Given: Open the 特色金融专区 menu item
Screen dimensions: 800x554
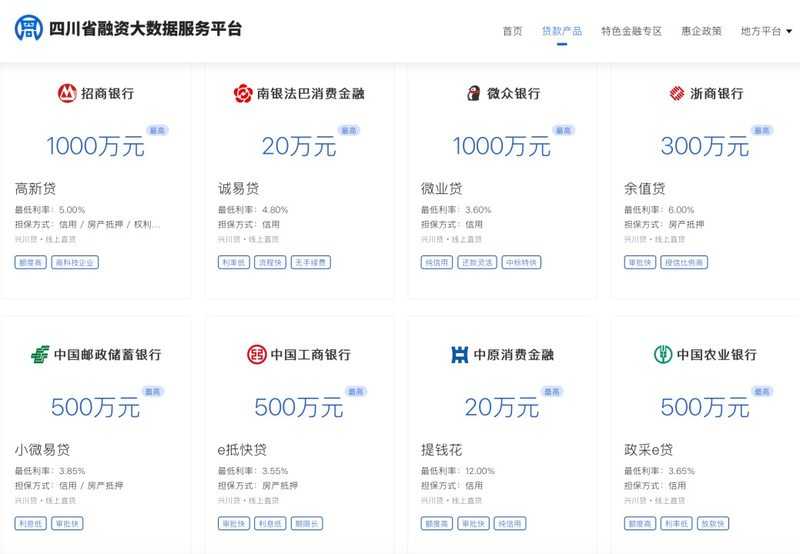Looking at the screenshot, I should click(631, 31).
